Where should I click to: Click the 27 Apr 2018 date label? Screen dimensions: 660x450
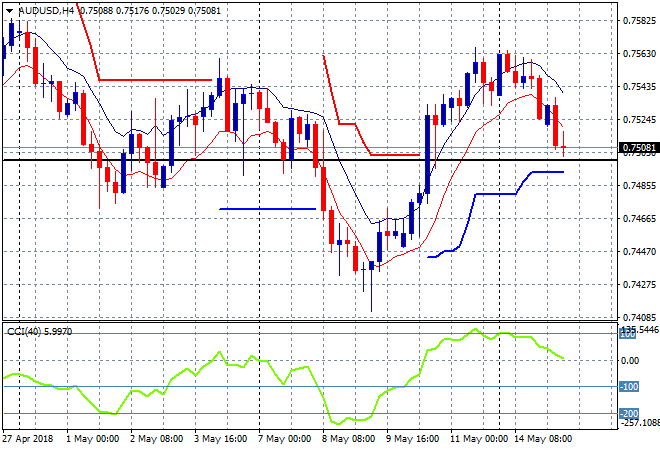pyautogui.click(x=28, y=439)
